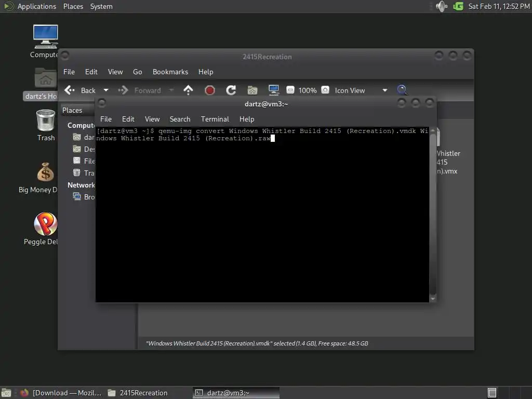The width and height of the screenshot is (532, 399).
Task: Open Computer location toolbar icon
Action: [273, 90]
